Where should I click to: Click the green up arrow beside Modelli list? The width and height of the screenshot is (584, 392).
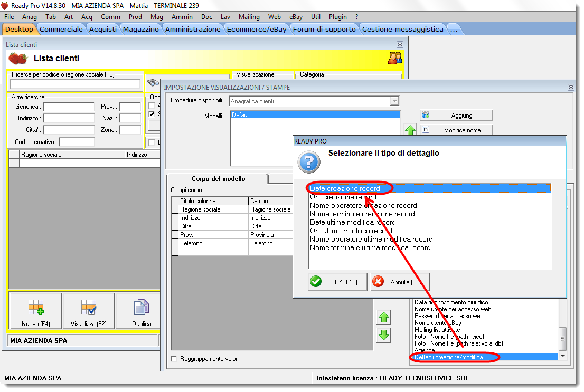click(410, 130)
